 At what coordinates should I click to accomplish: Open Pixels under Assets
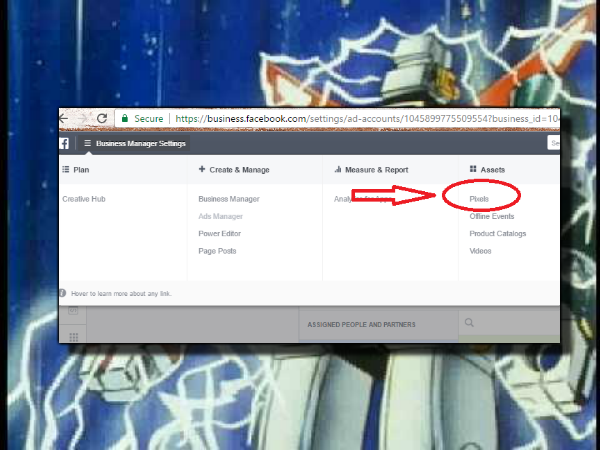click(479, 199)
